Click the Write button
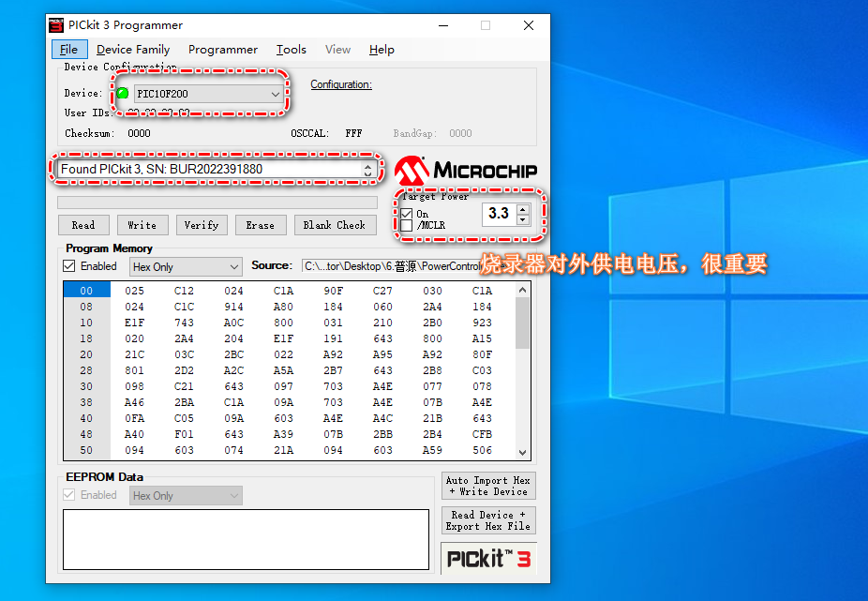 [142, 225]
